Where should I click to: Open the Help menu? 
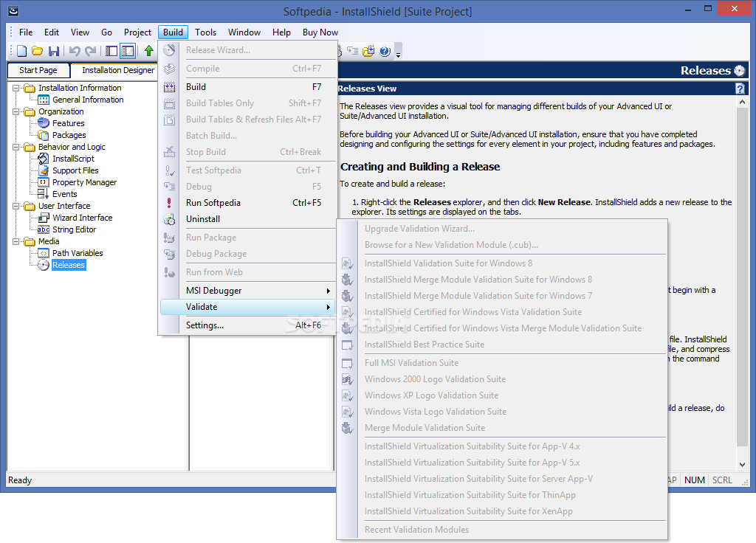[281, 32]
